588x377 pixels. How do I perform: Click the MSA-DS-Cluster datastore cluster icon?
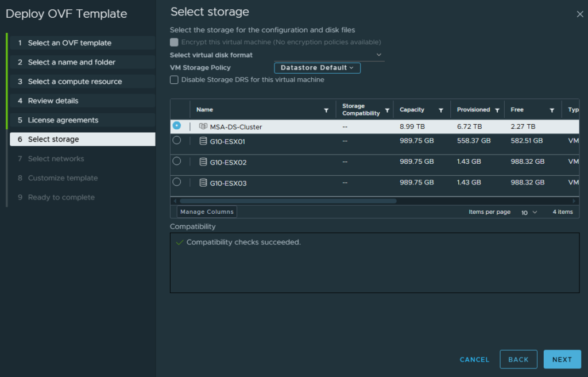[x=203, y=126]
